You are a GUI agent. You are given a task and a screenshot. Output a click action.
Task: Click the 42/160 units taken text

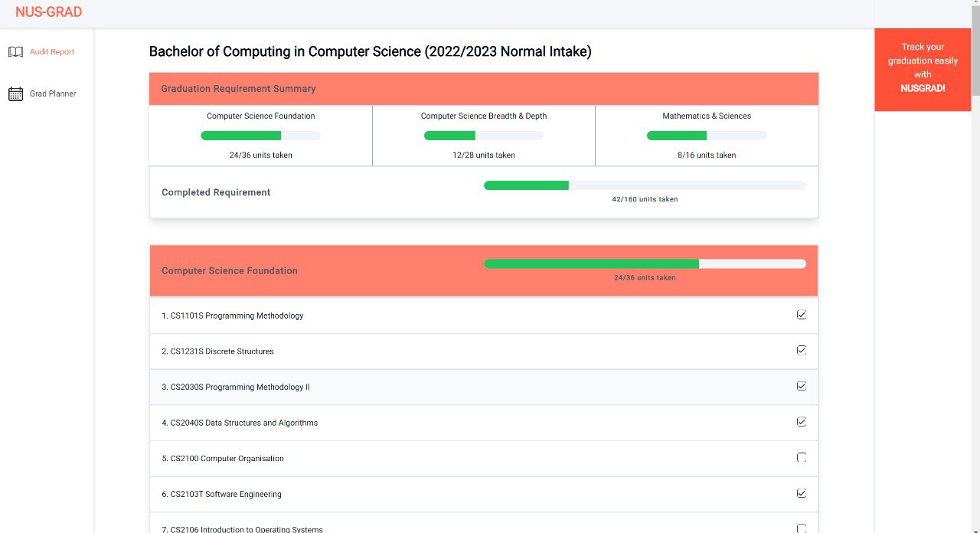(x=645, y=199)
